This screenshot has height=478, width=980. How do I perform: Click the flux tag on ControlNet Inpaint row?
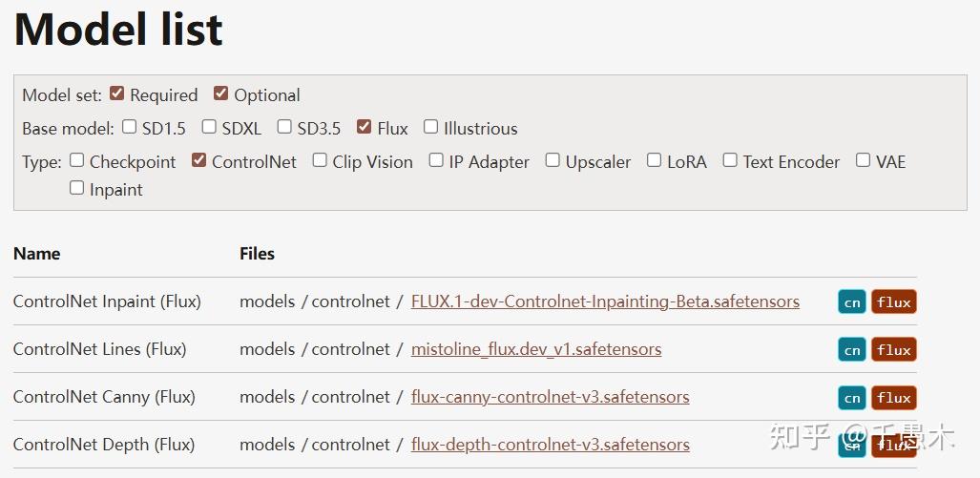tap(893, 302)
